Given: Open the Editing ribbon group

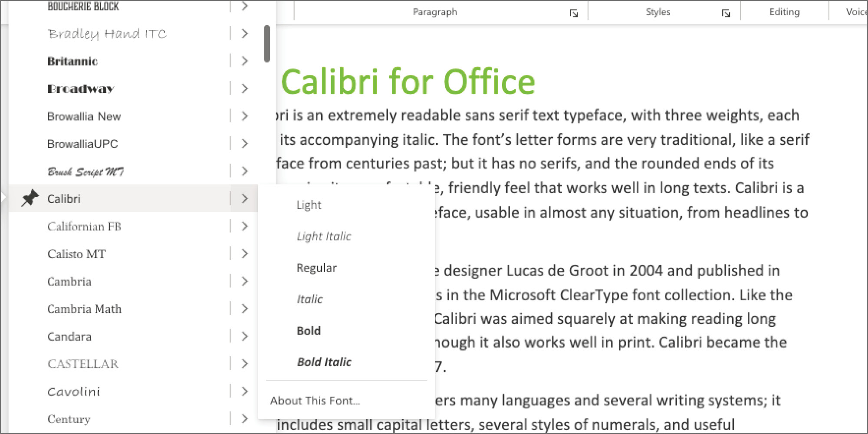Looking at the screenshot, I should [784, 12].
